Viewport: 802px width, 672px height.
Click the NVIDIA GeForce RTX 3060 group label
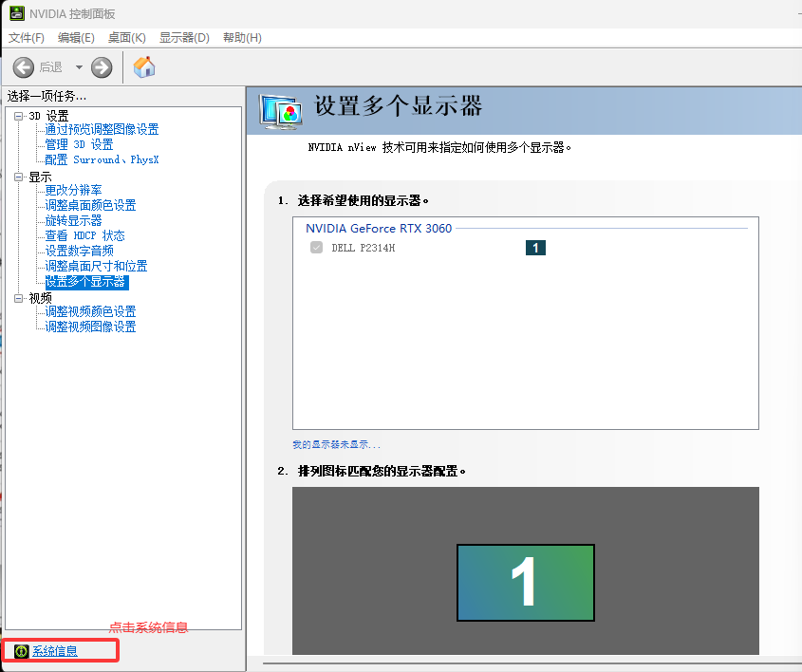[379, 229]
